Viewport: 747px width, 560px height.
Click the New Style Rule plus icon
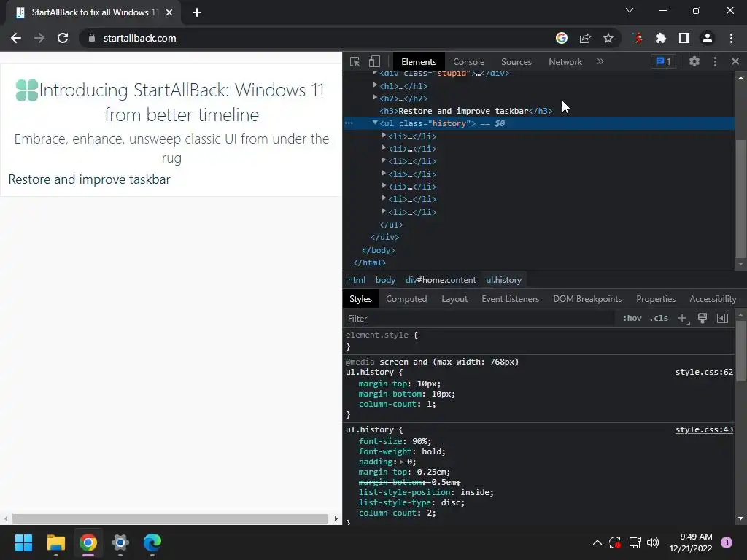coord(683,318)
